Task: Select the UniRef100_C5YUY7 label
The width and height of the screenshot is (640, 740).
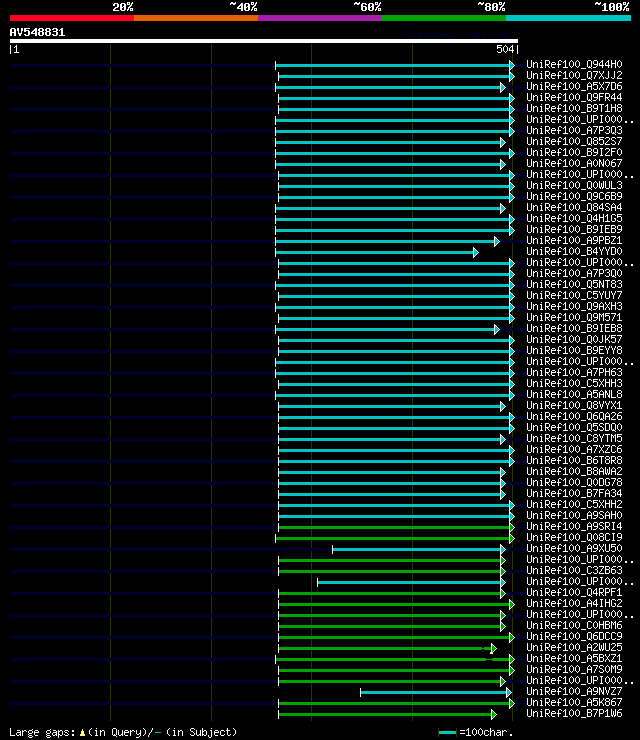Action: tap(574, 295)
